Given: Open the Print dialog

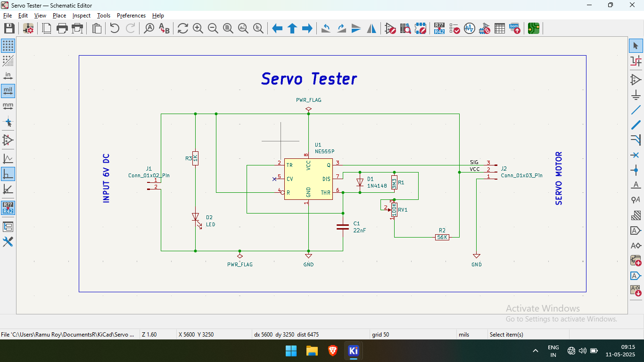Looking at the screenshot, I should pyautogui.click(x=62, y=28).
